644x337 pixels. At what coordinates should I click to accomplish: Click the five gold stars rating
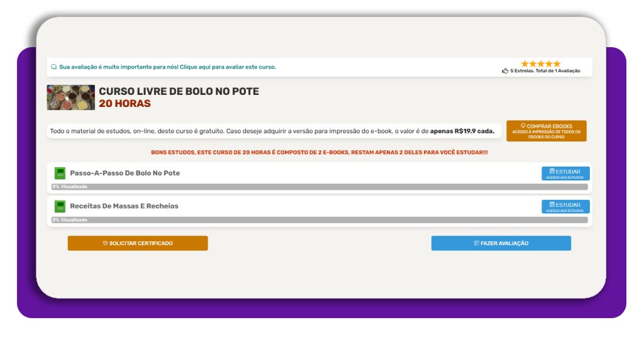pyautogui.click(x=540, y=64)
